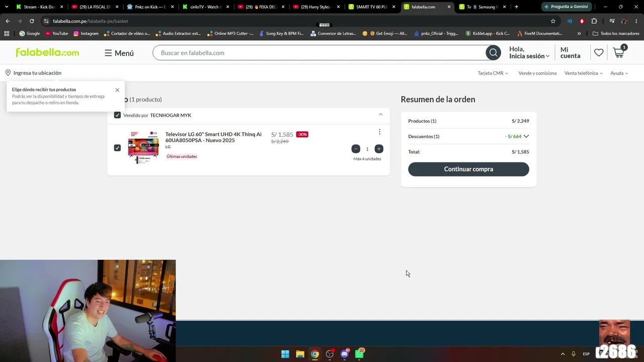Open the Chrome tab search dropdown

[7, 7]
